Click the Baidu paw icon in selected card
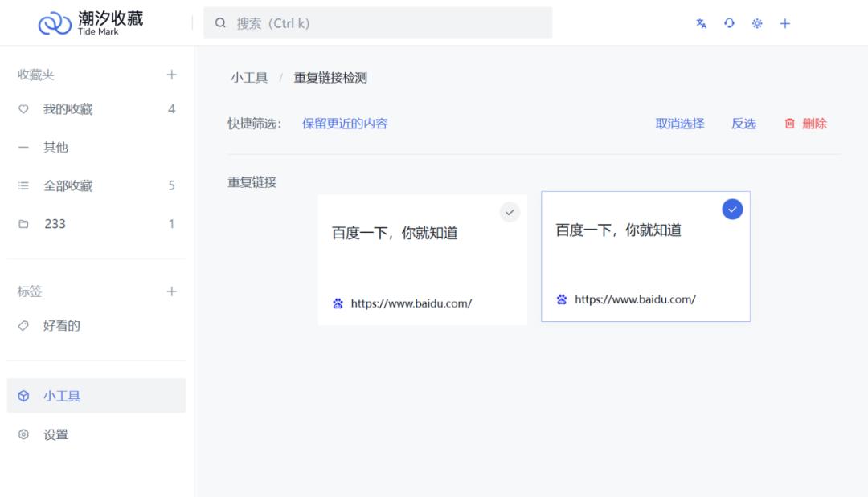868x497 pixels. pyautogui.click(x=561, y=299)
